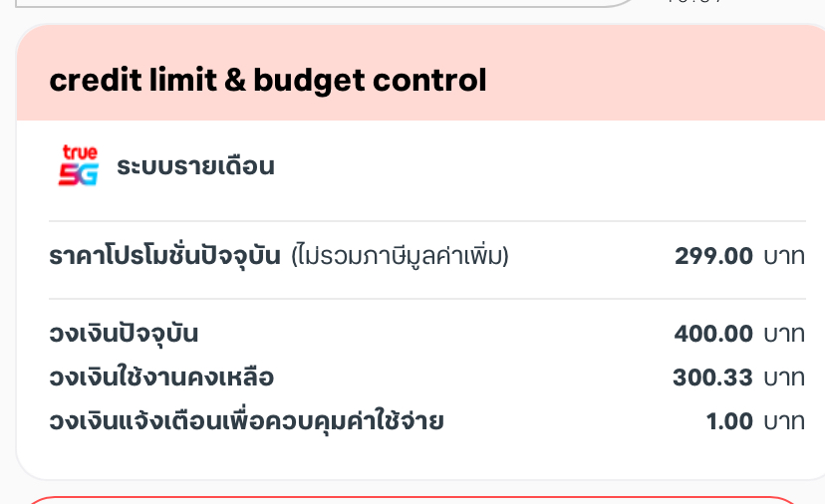Click the บาท unit beside 300.33
The height and width of the screenshot is (504, 825).
coord(784,378)
